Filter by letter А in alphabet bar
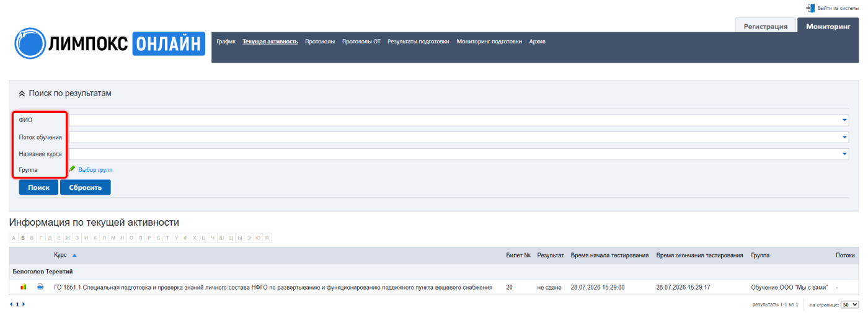The height and width of the screenshot is (320, 868). pos(14,238)
